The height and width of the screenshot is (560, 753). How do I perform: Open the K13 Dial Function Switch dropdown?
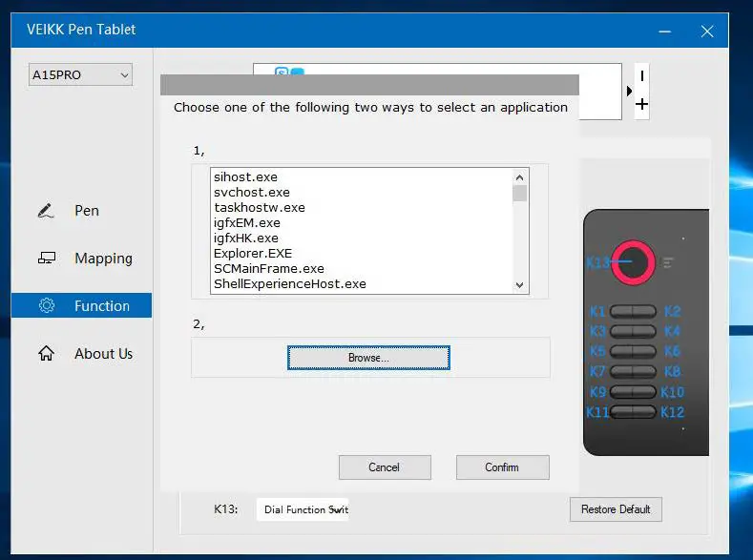point(303,509)
